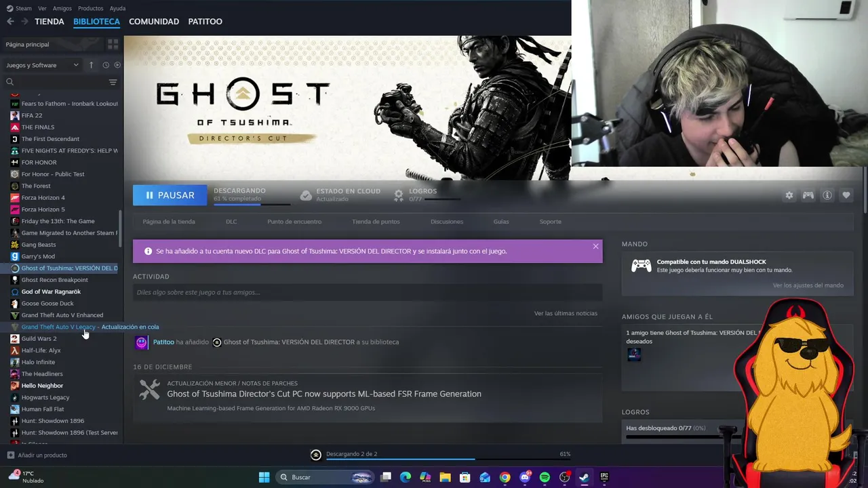Screen dimensions: 868x488
Task: Open Patitoo profile link in activity feed
Action: (163, 342)
